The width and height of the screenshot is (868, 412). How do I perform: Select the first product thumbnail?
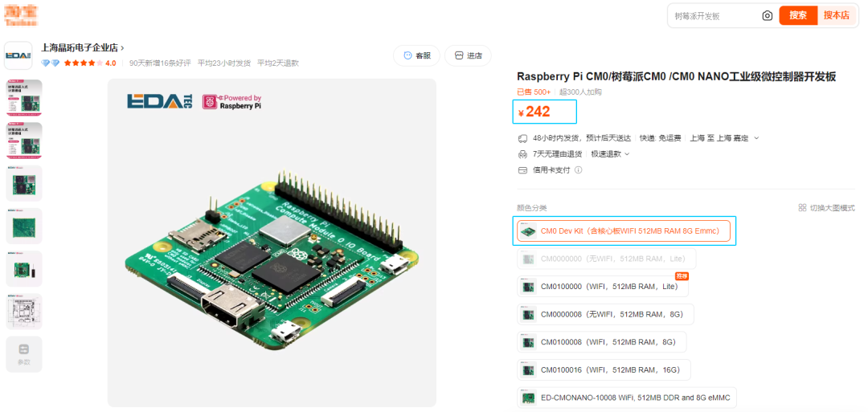click(24, 98)
